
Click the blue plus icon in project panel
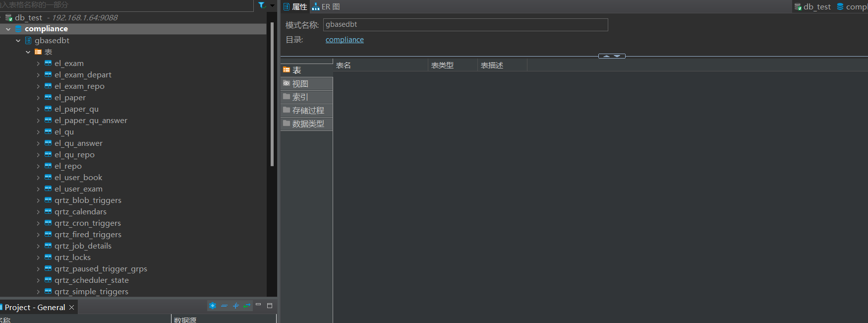pyautogui.click(x=235, y=306)
